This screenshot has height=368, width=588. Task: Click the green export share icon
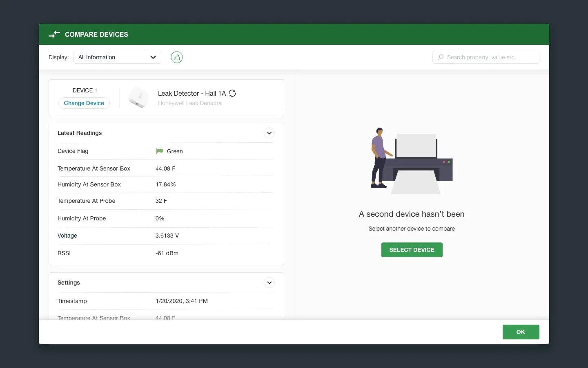[177, 57]
